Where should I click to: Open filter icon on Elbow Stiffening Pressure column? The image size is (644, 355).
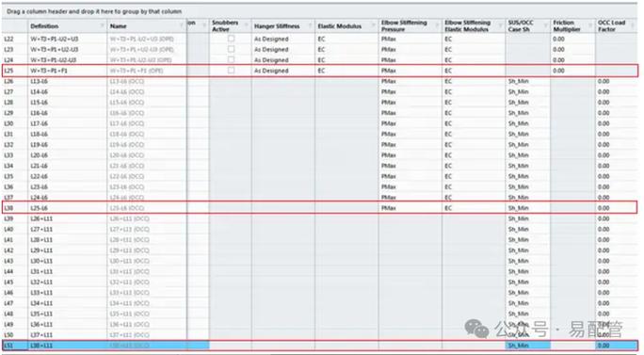(x=437, y=25)
